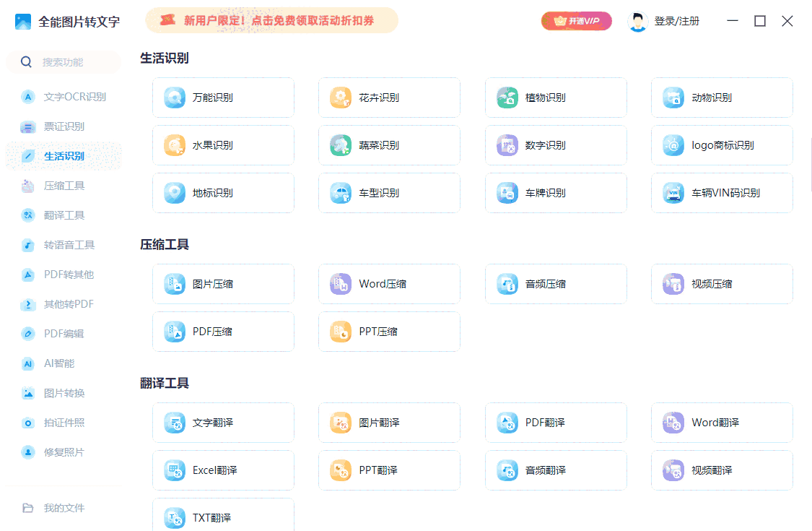Open 视频压缩 video compression
The height and width of the screenshot is (531, 812).
tap(721, 283)
